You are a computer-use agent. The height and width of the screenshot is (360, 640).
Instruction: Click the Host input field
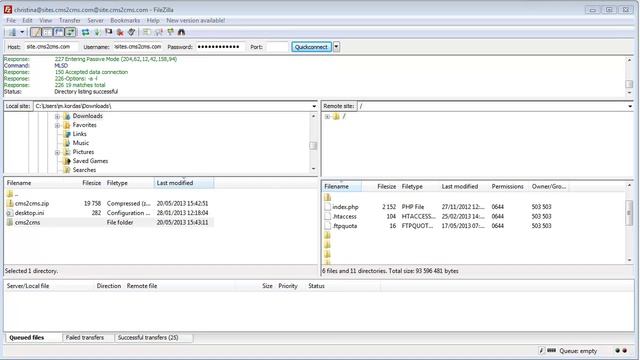click(x=51, y=47)
